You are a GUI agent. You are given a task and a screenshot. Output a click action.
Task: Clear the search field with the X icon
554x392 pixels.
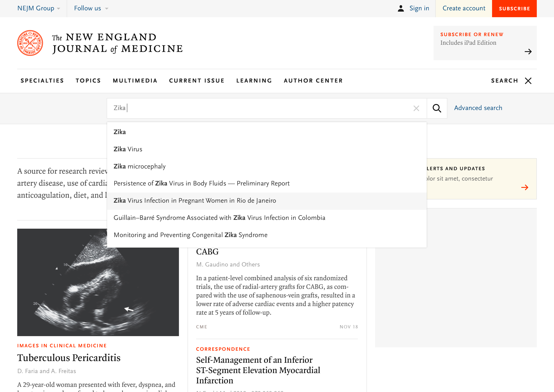(x=416, y=108)
